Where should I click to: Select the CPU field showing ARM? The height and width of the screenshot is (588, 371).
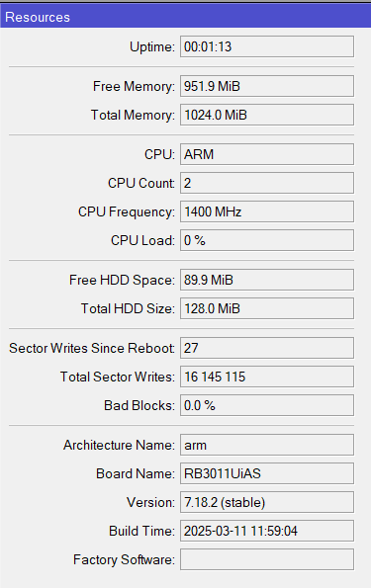267,154
